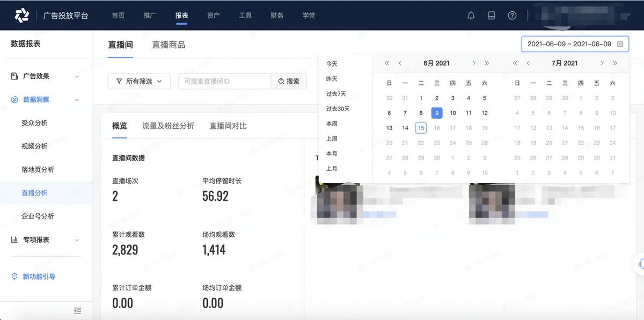644x320 pixels.
Task: Collapse the 数据洞察 sidebar section
Action: coord(77,100)
